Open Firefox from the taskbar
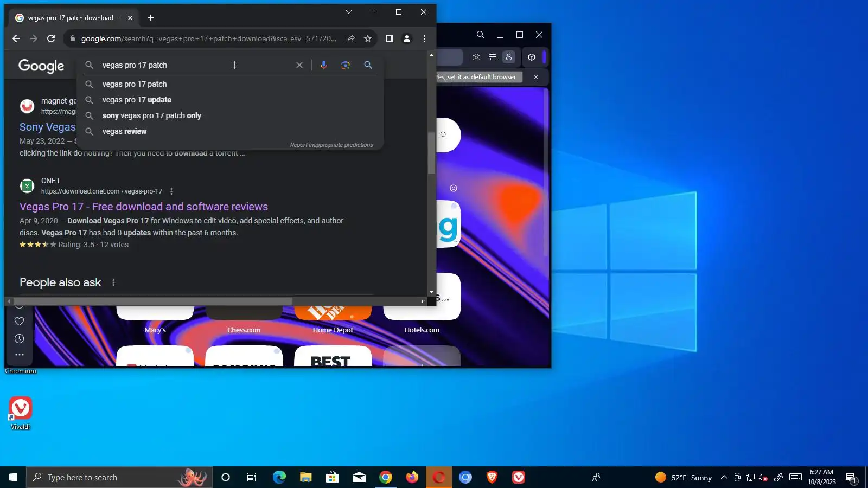868x488 pixels. pos(412,477)
